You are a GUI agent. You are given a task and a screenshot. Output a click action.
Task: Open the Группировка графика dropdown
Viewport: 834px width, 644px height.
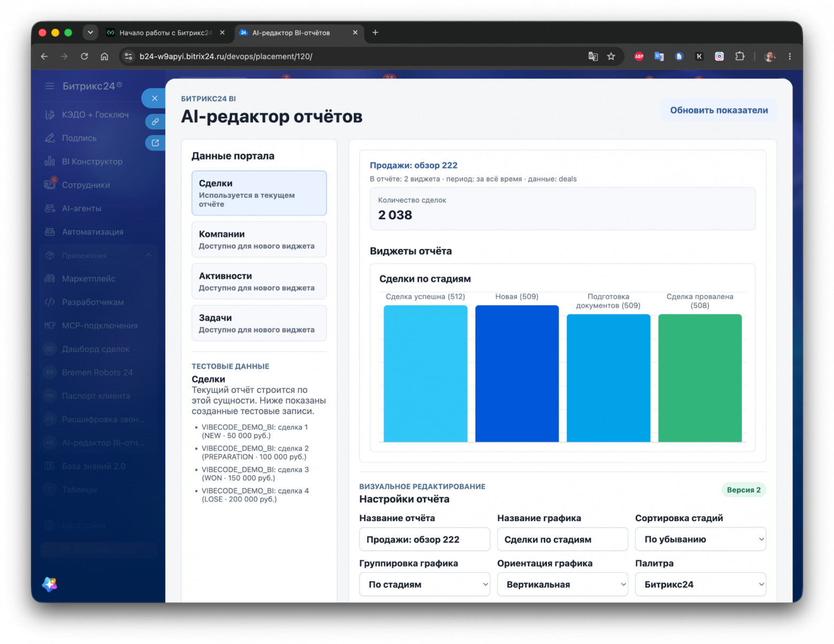click(424, 584)
